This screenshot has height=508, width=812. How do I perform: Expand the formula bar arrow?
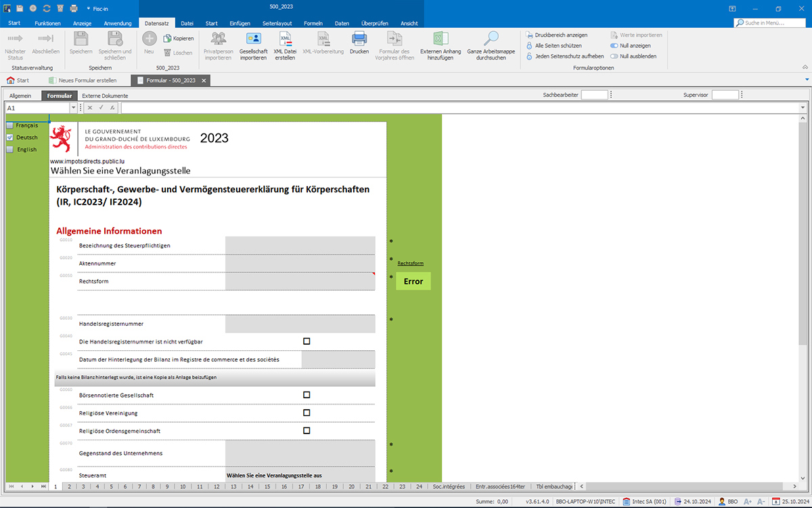point(803,108)
